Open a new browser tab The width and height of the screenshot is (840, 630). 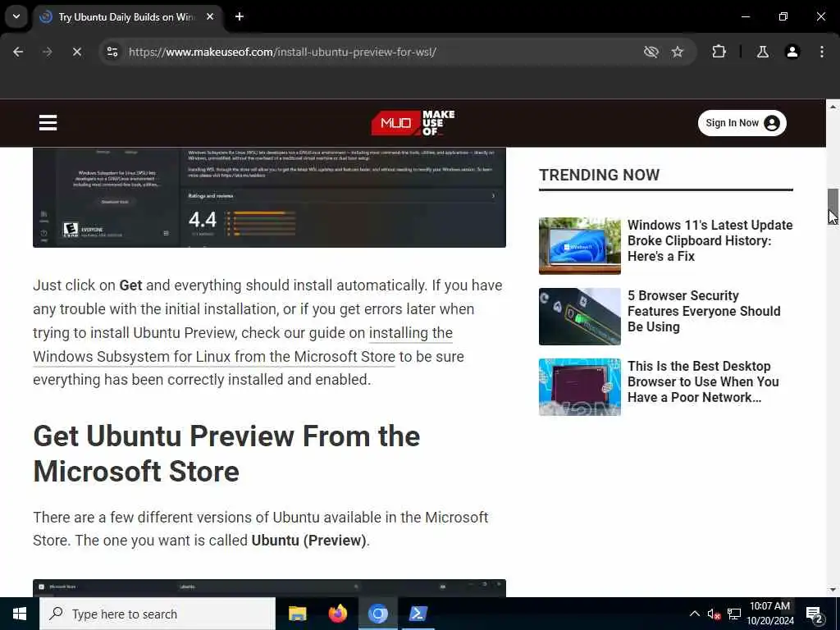click(240, 17)
